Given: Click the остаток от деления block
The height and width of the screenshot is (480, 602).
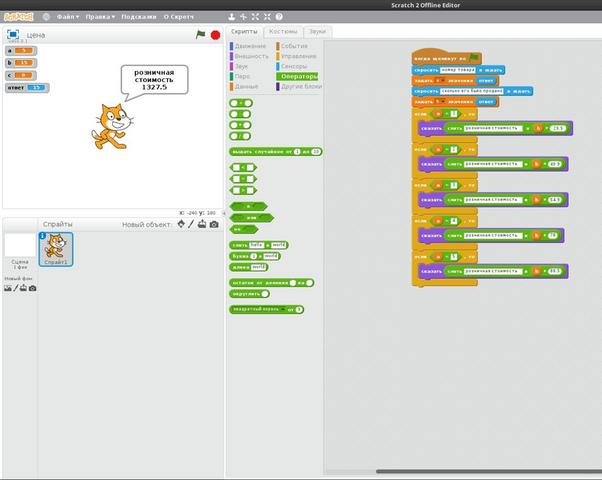Looking at the screenshot, I should (x=271, y=283).
